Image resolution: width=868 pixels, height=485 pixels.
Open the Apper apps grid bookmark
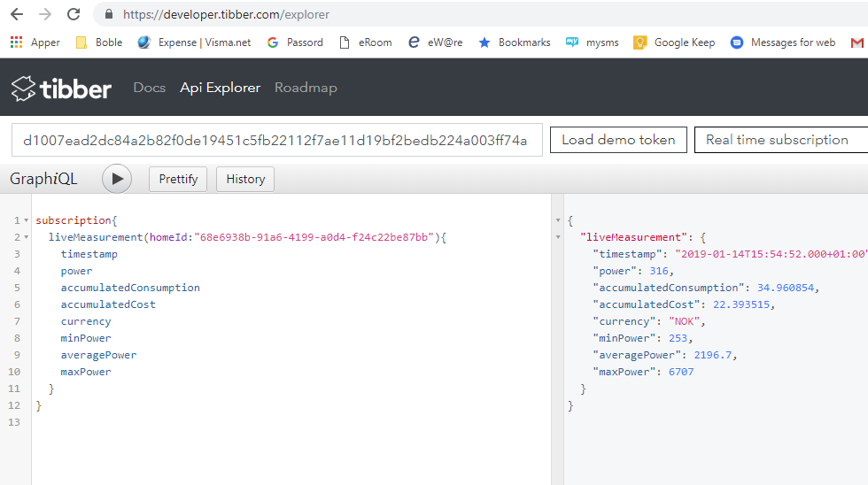35,42
